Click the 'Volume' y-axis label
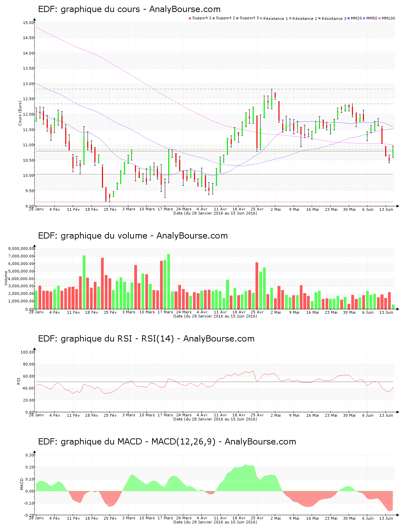This screenshot has height=532, width=412. coord(6,278)
